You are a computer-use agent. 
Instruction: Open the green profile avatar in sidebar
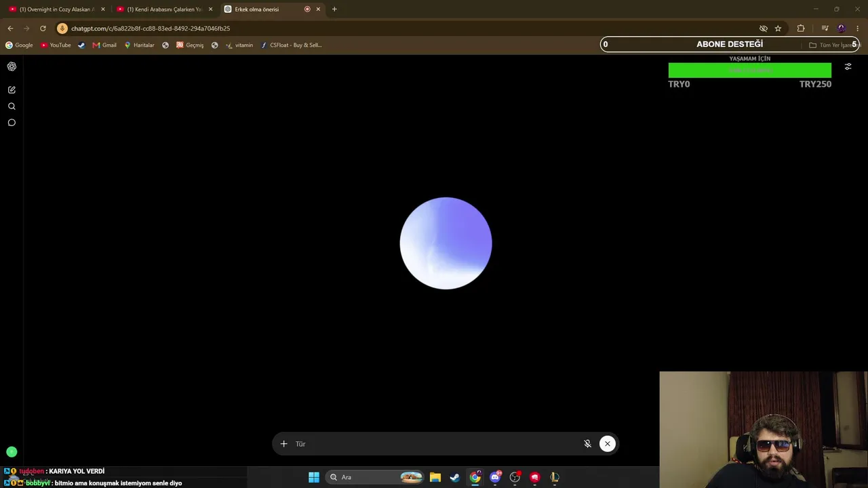coord(12,452)
